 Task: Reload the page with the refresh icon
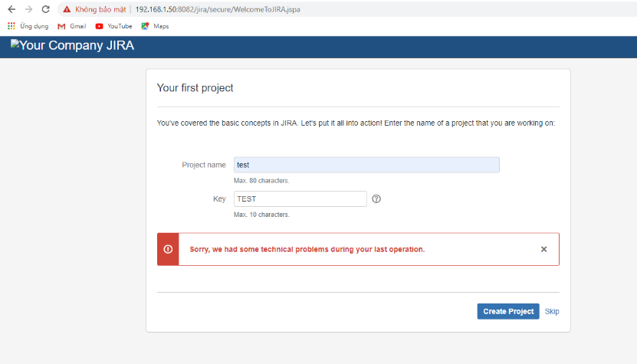pyautogui.click(x=45, y=9)
